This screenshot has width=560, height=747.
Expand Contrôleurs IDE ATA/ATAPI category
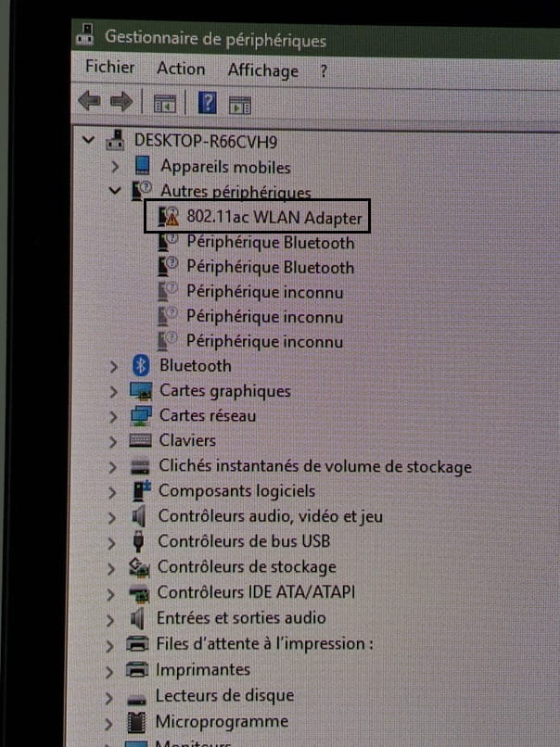pos(110,595)
